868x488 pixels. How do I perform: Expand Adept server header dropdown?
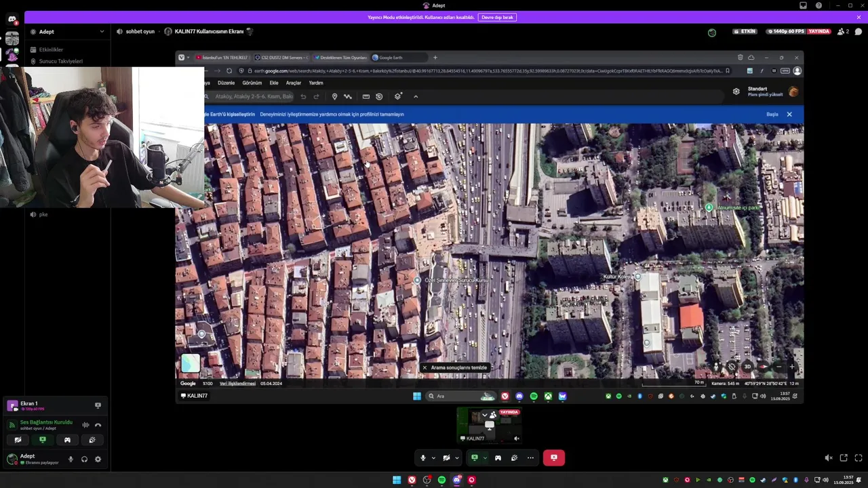pyautogui.click(x=102, y=31)
